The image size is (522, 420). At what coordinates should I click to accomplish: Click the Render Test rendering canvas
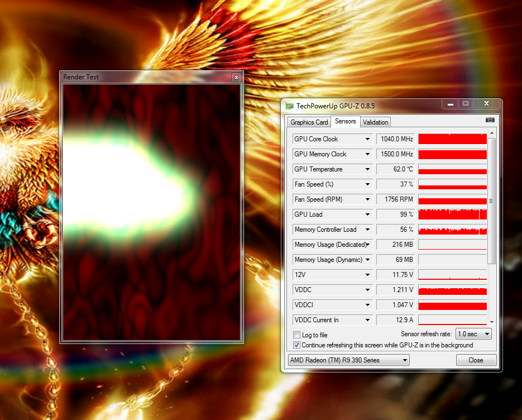point(151,212)
